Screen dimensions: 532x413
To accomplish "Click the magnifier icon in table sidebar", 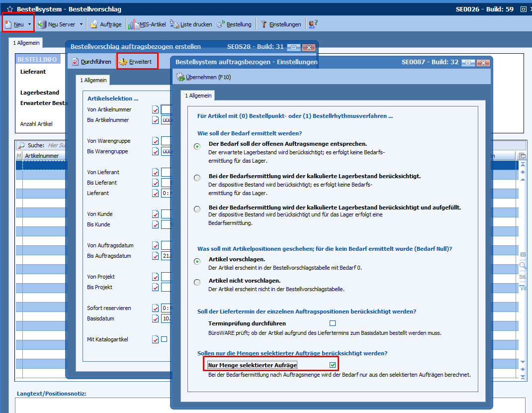I will tap(523, 266).
